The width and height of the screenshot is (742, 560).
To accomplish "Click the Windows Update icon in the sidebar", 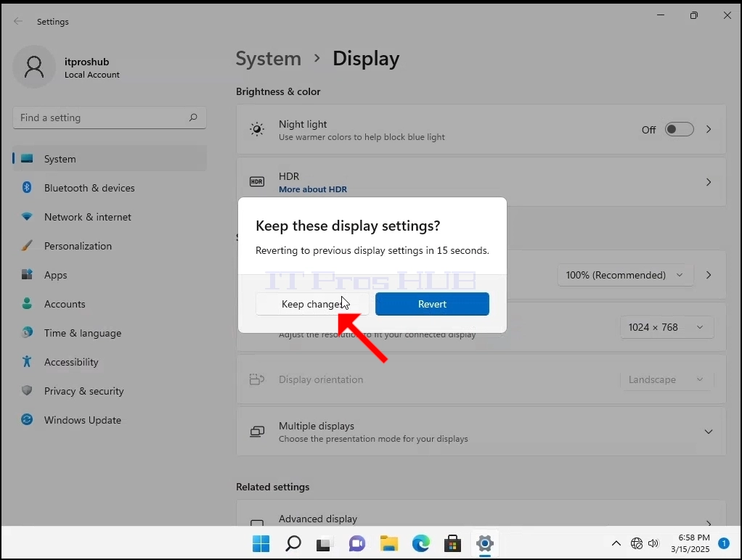I will click(27, 419).
